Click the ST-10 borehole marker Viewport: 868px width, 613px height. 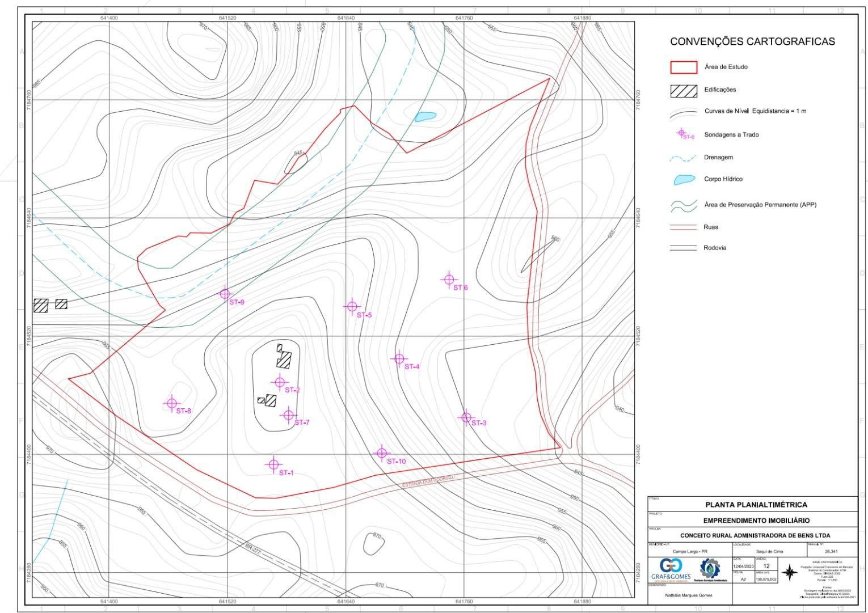pyautogui.click(x=382, y=453)
